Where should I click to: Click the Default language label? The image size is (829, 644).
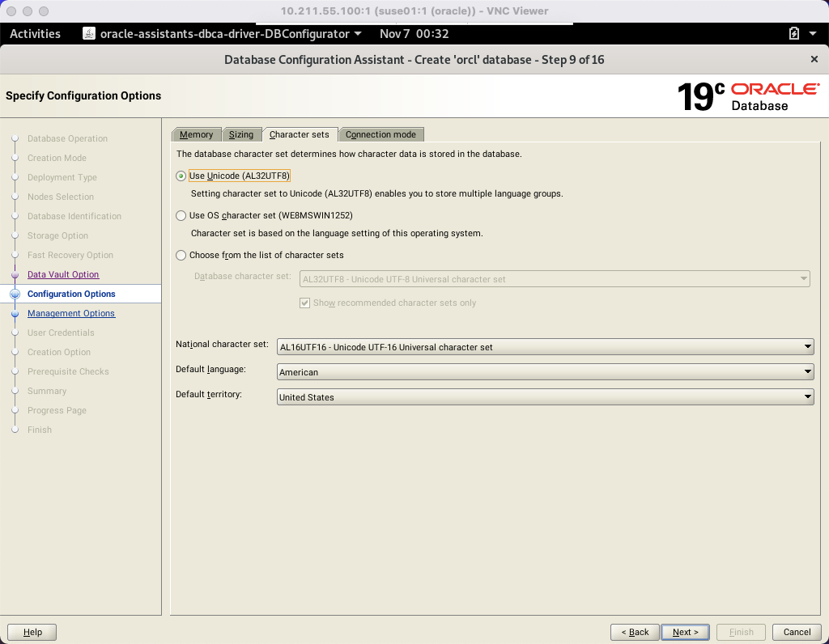(211, 369)
